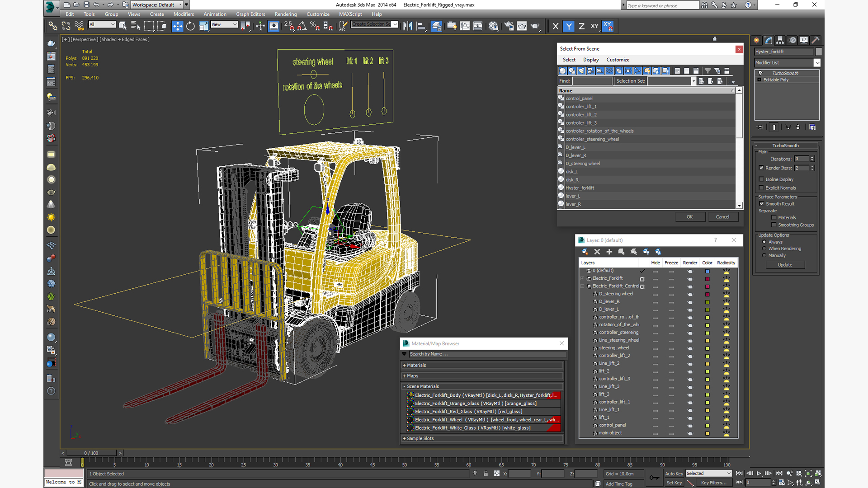868x488 pixels.
Task: Open the selection filter All dropdown
Action: [x=102, y=24]
